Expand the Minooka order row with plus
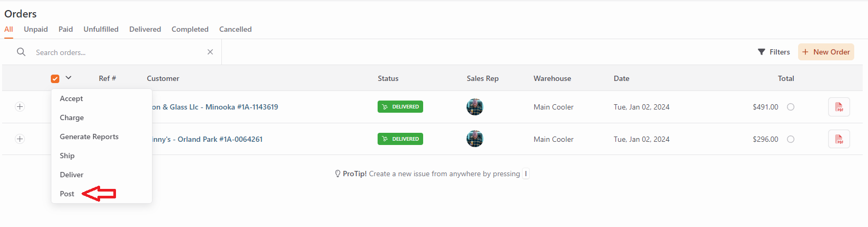Screen dimensions: 868x227 (20, 107)
